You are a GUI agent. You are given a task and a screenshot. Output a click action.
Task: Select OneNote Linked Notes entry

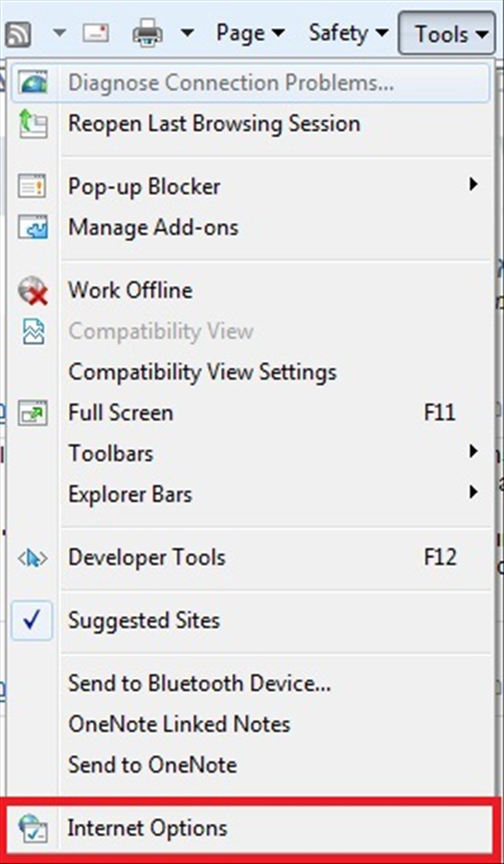click(x=179, y=724)
